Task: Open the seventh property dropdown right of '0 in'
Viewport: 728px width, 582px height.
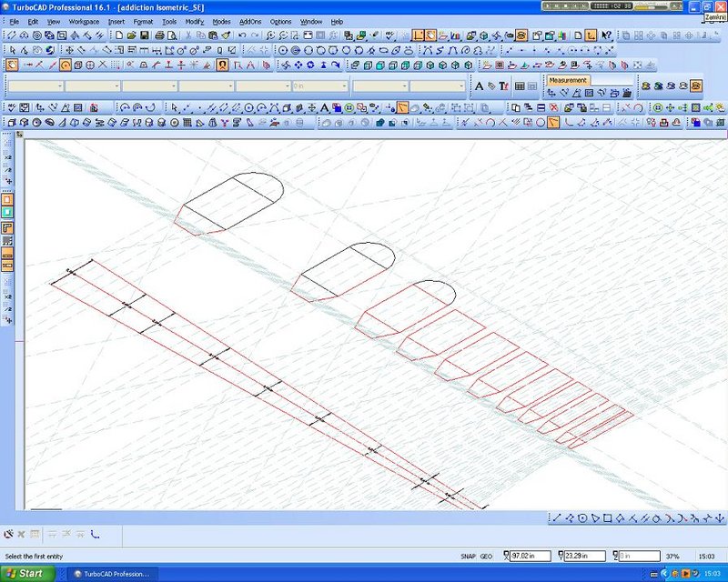Action: pos(380,85)
